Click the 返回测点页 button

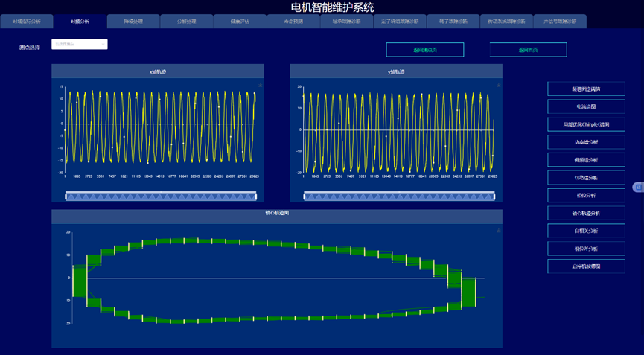click(x=425, y=50)
